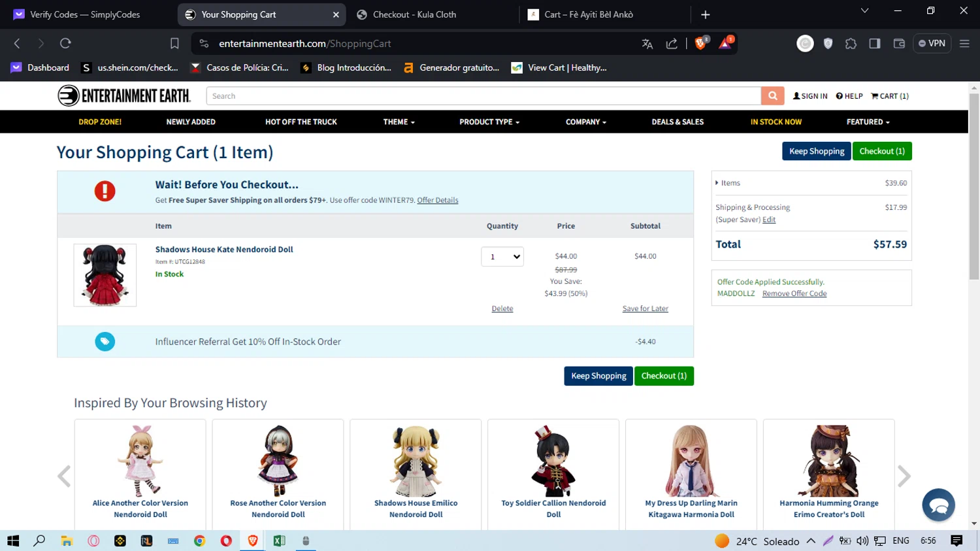Open the Newly Added menu item
The width and height of the screenshot is (980, 551).
[x=191, y=122]
